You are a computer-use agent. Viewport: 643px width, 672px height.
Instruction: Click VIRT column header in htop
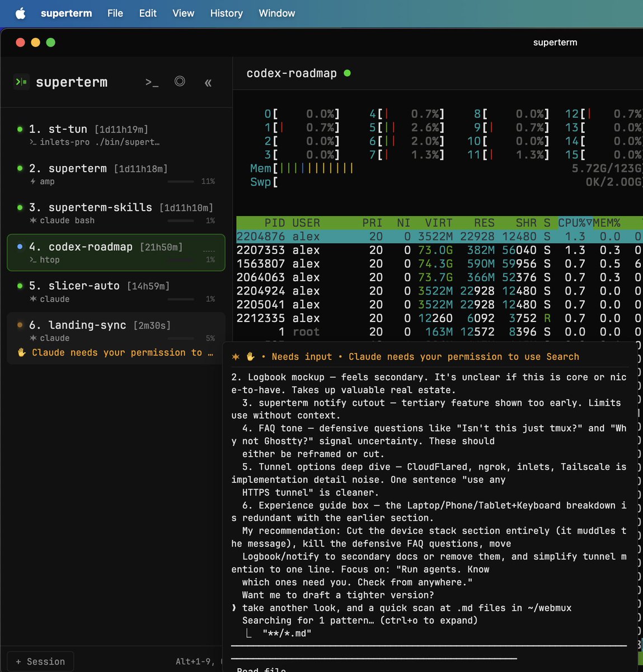point(439,223)
